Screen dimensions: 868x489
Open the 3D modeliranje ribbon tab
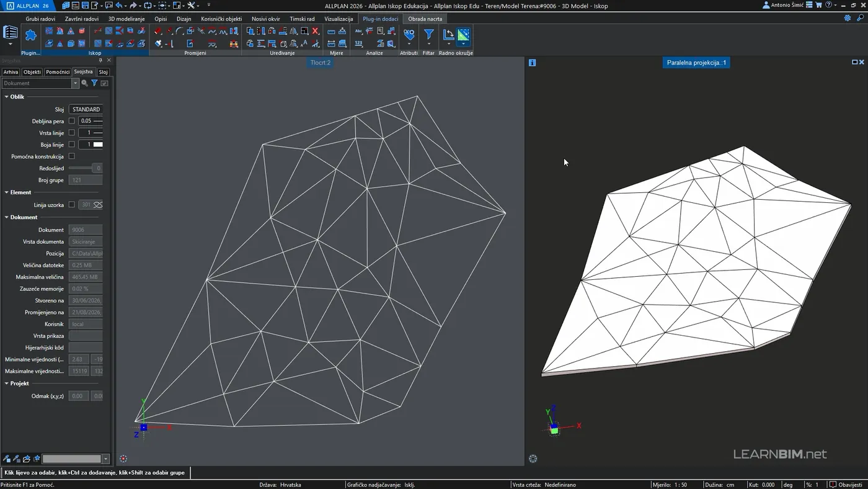126,19
